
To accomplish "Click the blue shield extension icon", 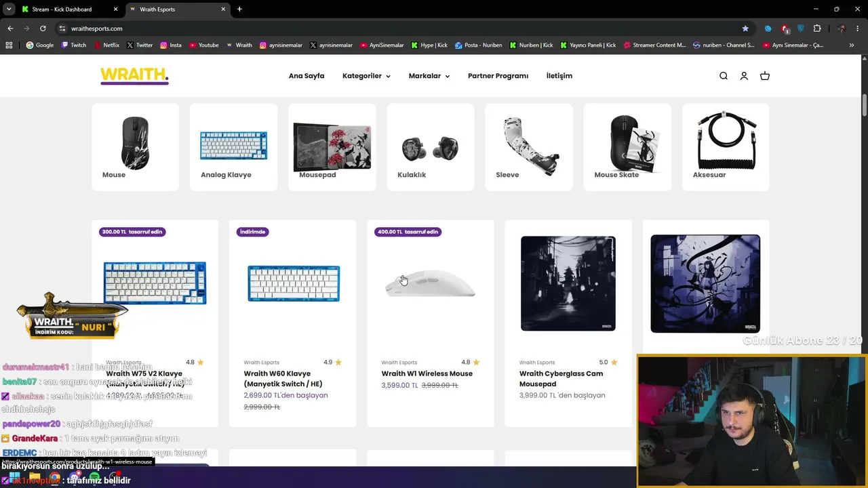I will (x=801, y=28).
